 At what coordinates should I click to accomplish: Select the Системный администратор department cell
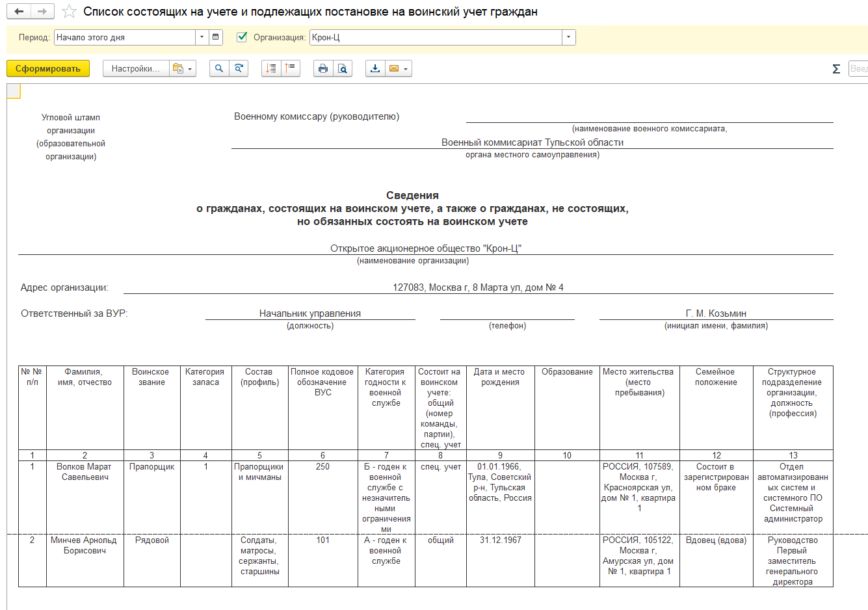(793, 497)
